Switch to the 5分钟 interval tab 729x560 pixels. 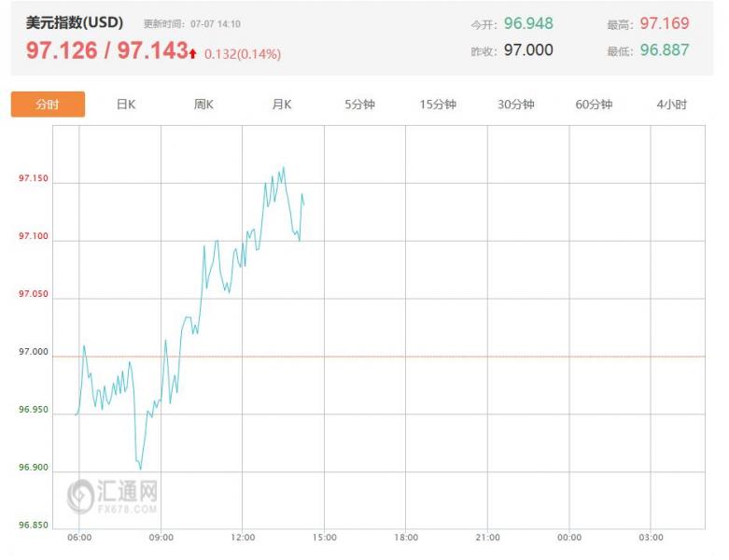click(359, 105)
